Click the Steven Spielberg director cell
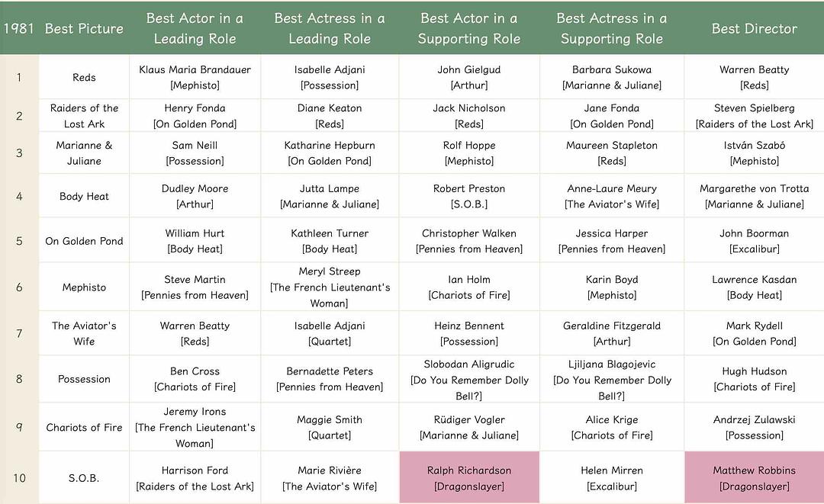 754,116
